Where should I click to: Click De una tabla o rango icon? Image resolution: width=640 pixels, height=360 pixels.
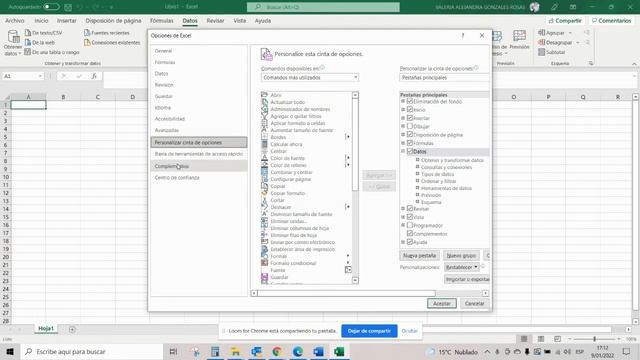[x=28, y=52]
